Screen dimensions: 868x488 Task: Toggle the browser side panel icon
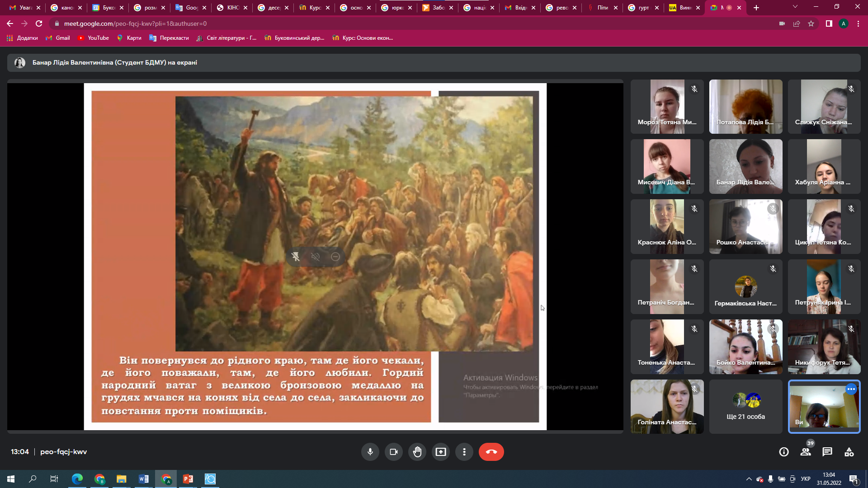pos(829,23)
